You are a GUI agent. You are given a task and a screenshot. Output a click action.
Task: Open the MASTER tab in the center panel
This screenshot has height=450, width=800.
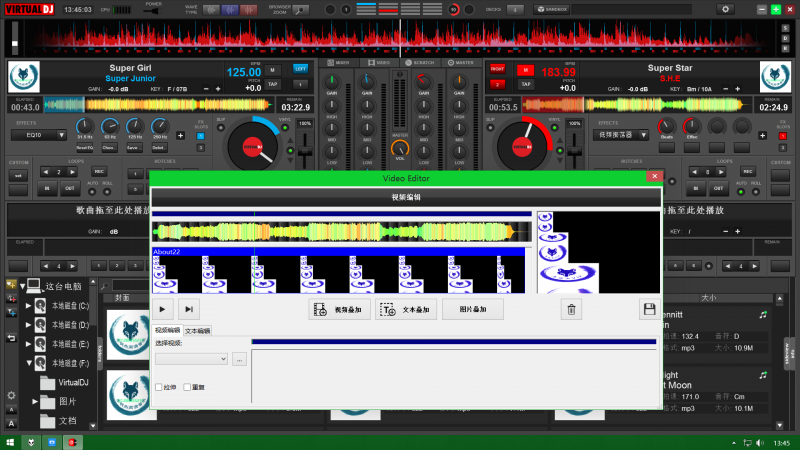[461, 63]
